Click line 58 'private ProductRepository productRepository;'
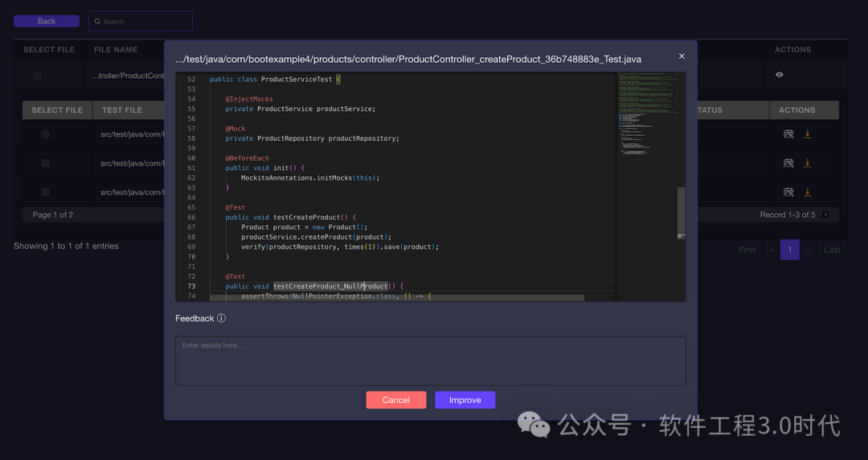Image resolution: width=868 pixels, height=460 pixels. [312, 138]
